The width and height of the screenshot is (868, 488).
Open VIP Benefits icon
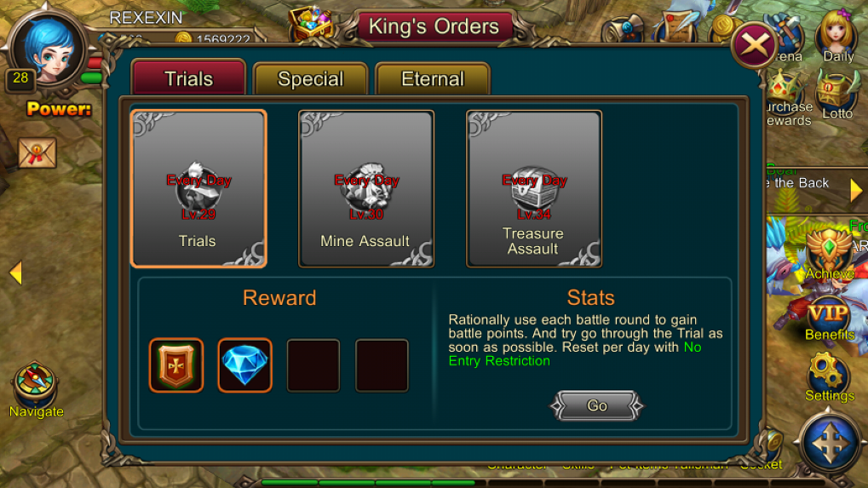tap(829, 319)
